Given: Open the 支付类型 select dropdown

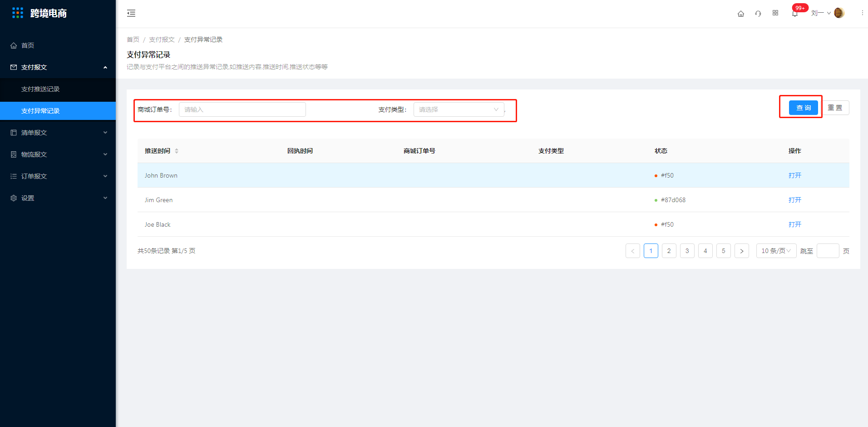Looking at the screenshot, I should coord(459,109).
